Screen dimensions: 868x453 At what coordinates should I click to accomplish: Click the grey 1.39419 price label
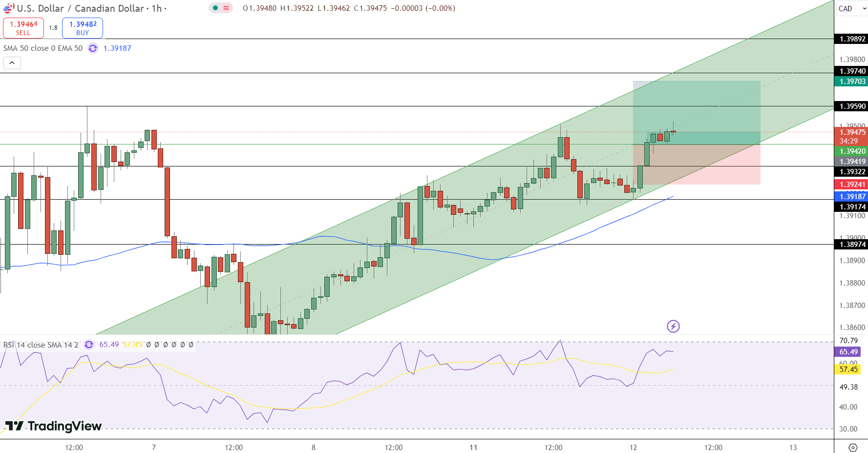851,162
